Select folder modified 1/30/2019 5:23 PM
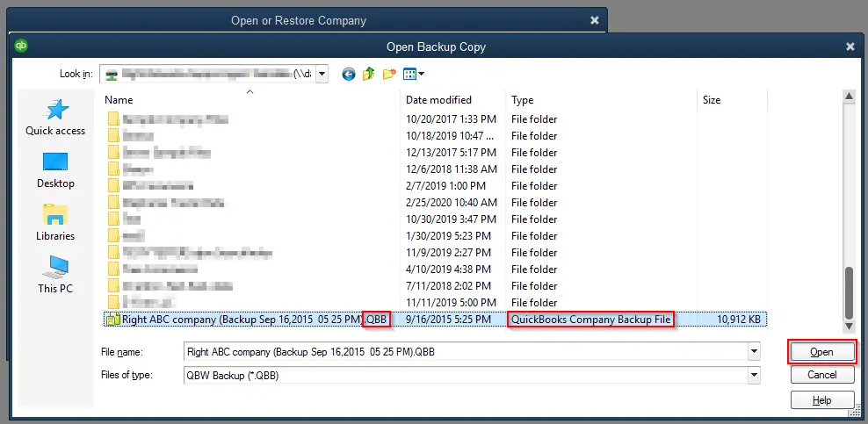The image size is (868, 424). tap(435, 236)
